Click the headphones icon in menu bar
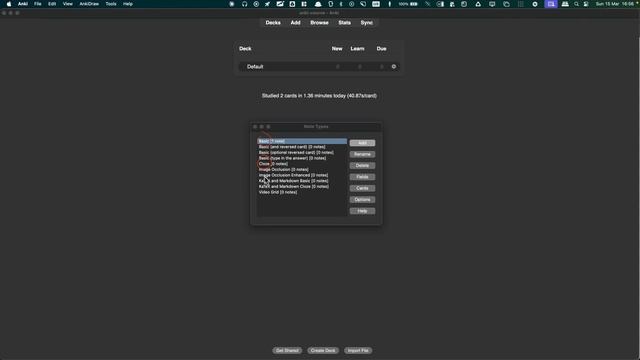This screenshot has height=360, width=640. click(244, 4)
